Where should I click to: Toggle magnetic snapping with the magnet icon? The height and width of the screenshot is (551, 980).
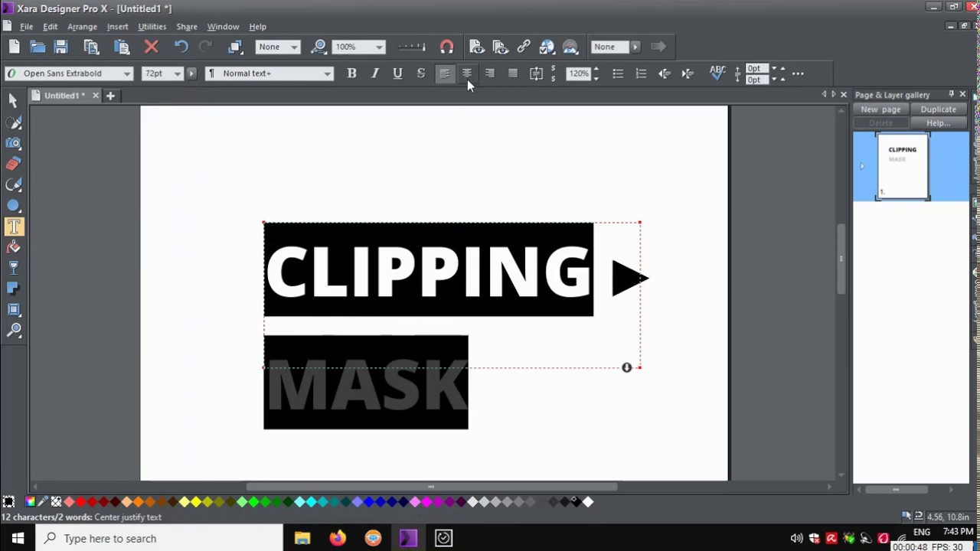pos(446,47)
